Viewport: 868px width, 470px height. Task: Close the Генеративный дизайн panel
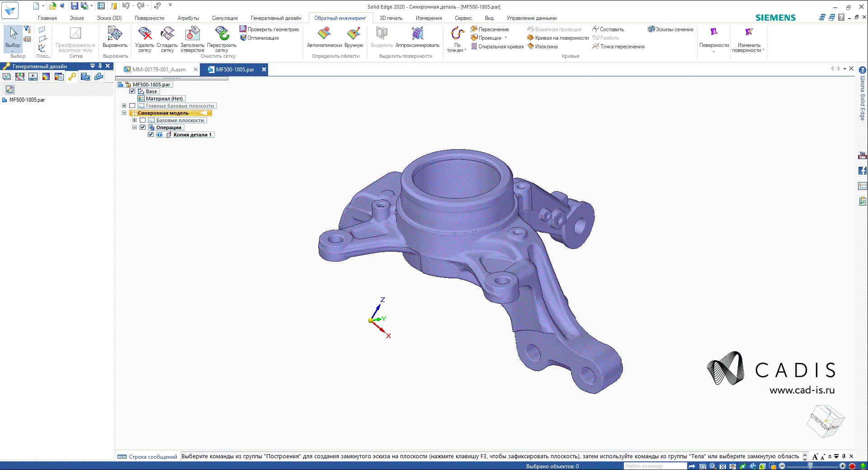point(108,66)
